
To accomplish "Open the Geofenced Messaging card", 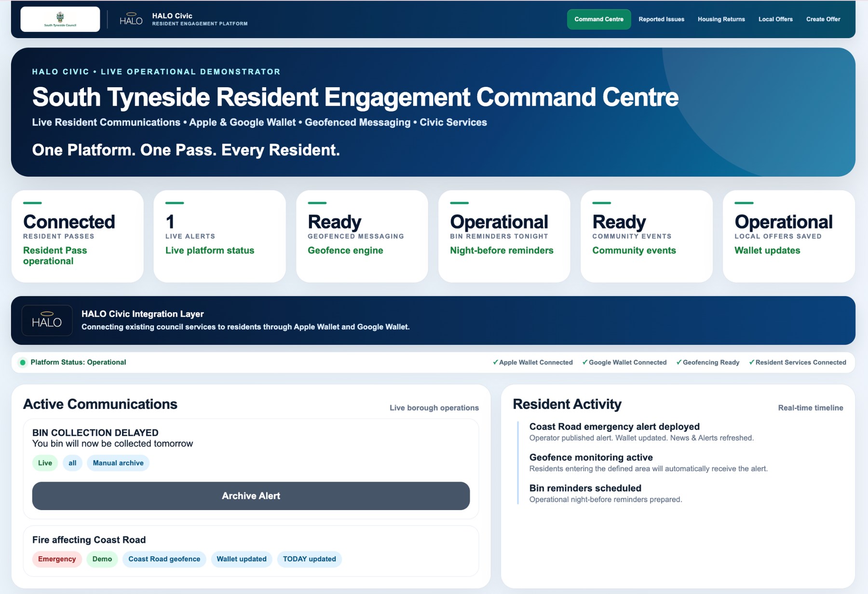I will [x=362, y=236].
